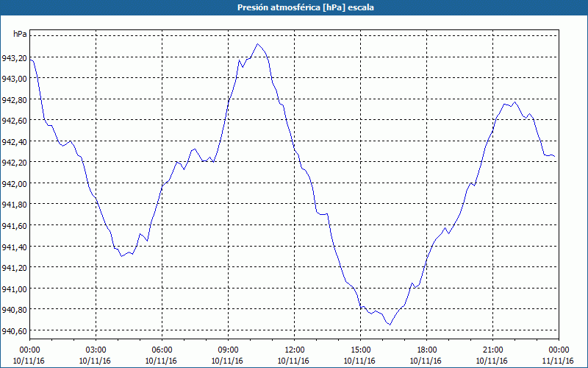
Task: Click the 10/11/16 date under 12:00
Action: [x=295, y=361]
